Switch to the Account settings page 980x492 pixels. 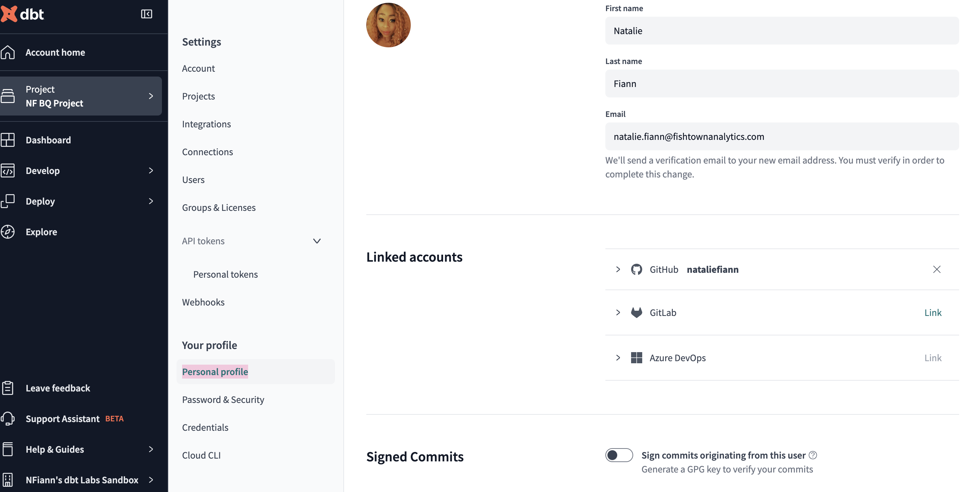tap(198, 68)
